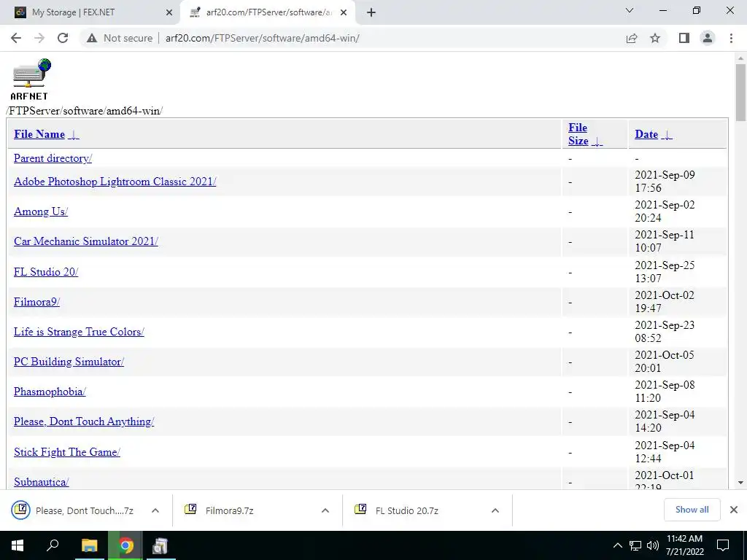Open taskbar search magnifier

(53, 545)
